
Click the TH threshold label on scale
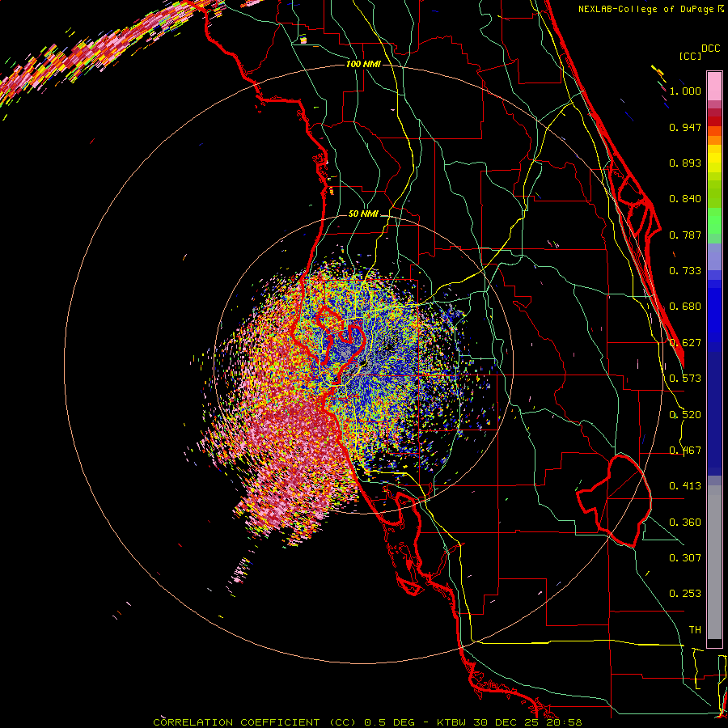click(x=695, y=630)
